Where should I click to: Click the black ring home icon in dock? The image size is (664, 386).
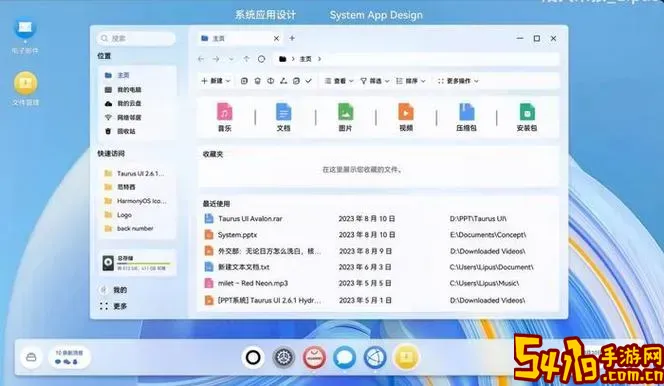(253, 358)
